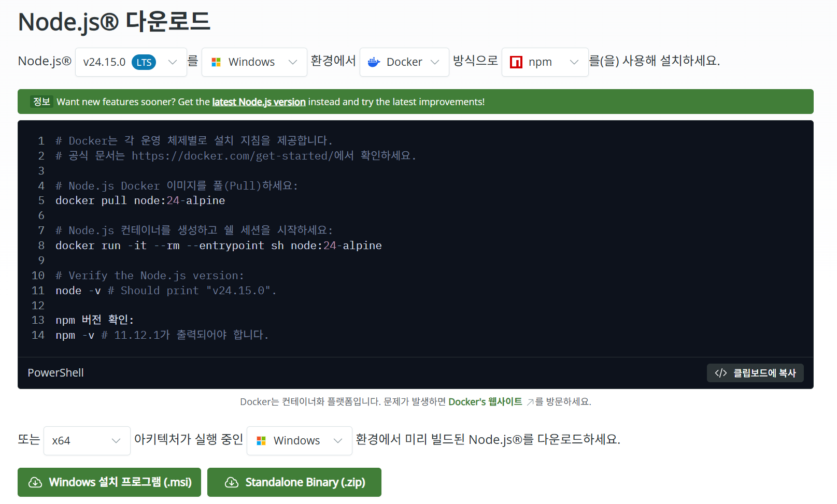Screen dimensions: 837x504
Task: Expand the npm selector chevron
Action: (574, 62)
